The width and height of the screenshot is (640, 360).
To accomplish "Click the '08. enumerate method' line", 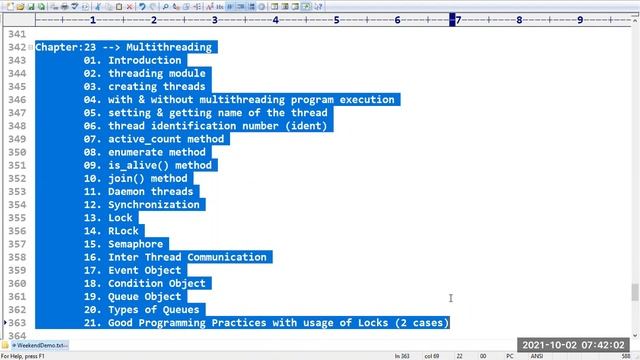I will click(144, 152).
